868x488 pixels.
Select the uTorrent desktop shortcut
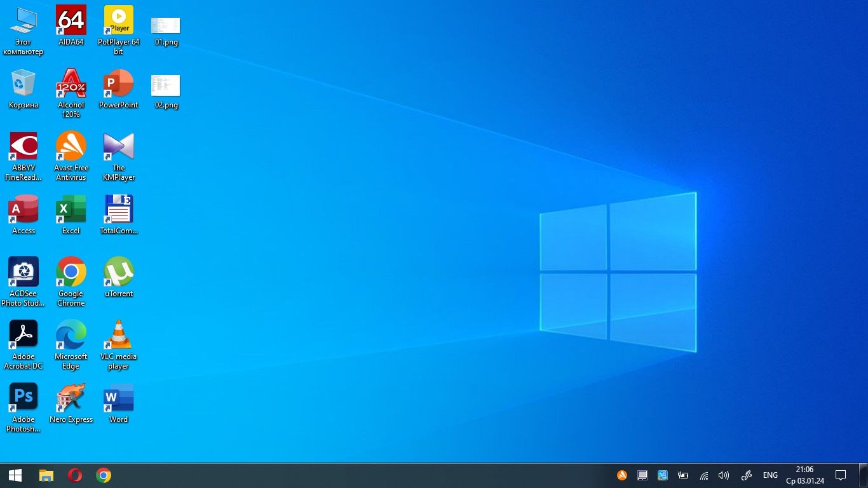(119, 277)
